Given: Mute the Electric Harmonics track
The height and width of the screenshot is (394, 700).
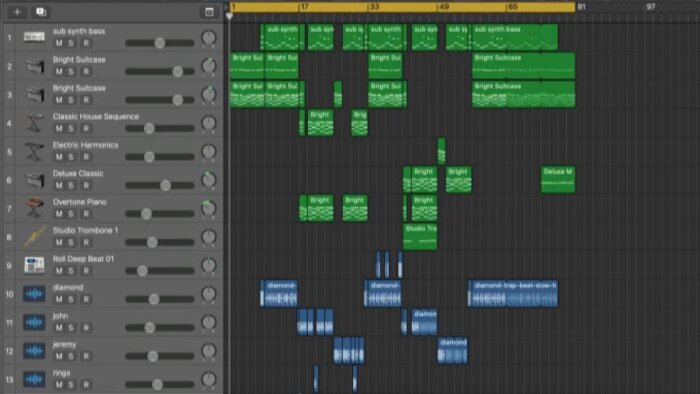Looking at the screenshot, I should (58, 158).
